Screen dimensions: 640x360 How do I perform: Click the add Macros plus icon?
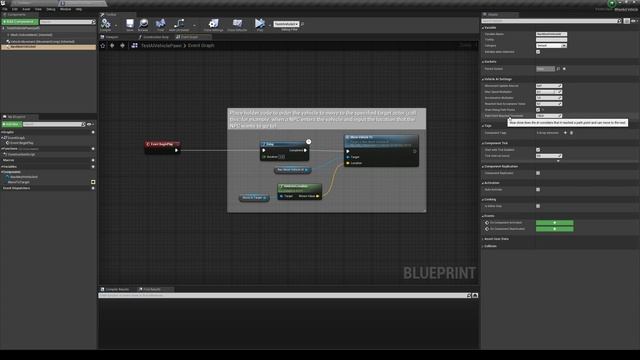(93, 160)
